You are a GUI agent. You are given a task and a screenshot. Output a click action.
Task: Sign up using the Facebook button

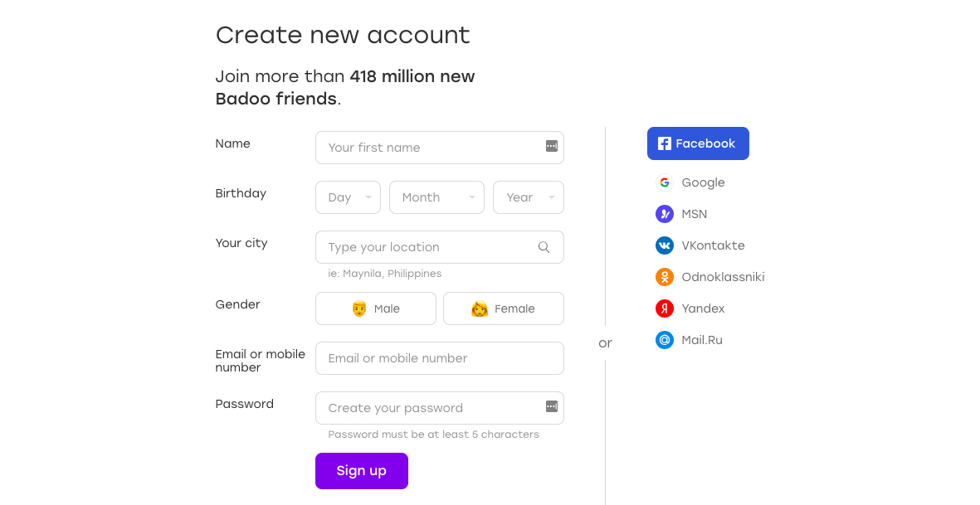click(x=698, y=143)
